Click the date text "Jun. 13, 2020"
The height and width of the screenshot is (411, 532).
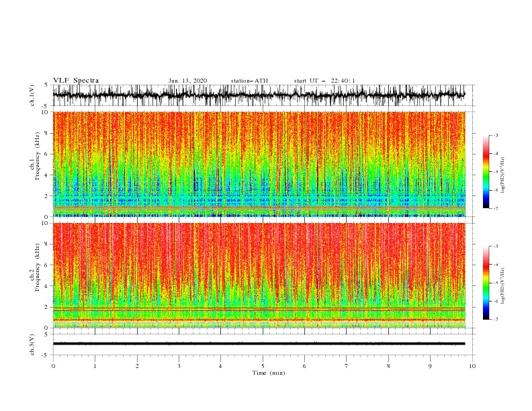[x=187, y=81]
